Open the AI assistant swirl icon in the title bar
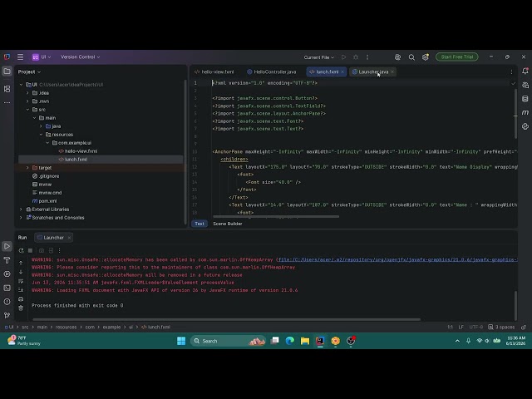Image resolution: width=532 pixels, height=399 pixels. (397, 57)
